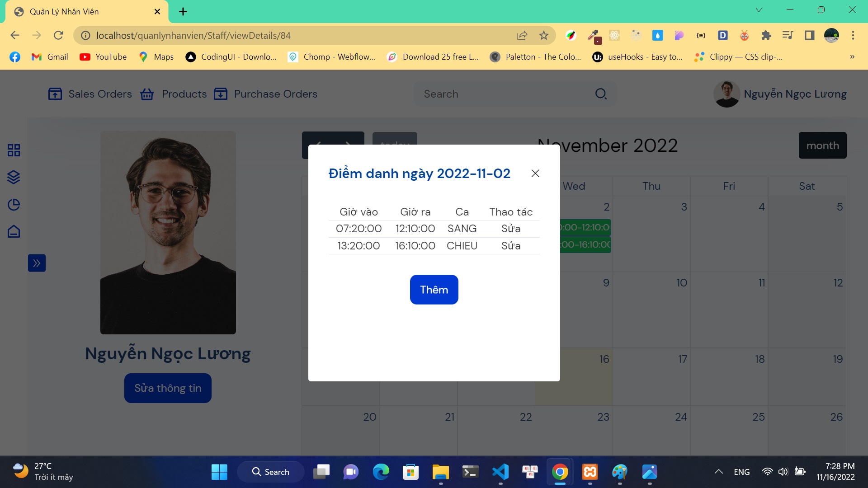Open Purchase Orders menu
Image resolution: width=868 pixels, height=488 pixels.
click(266, 94)
